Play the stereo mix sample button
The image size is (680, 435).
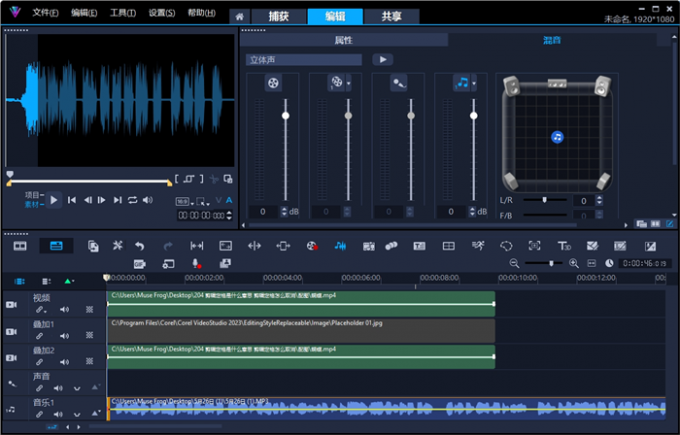click(382, 59)
